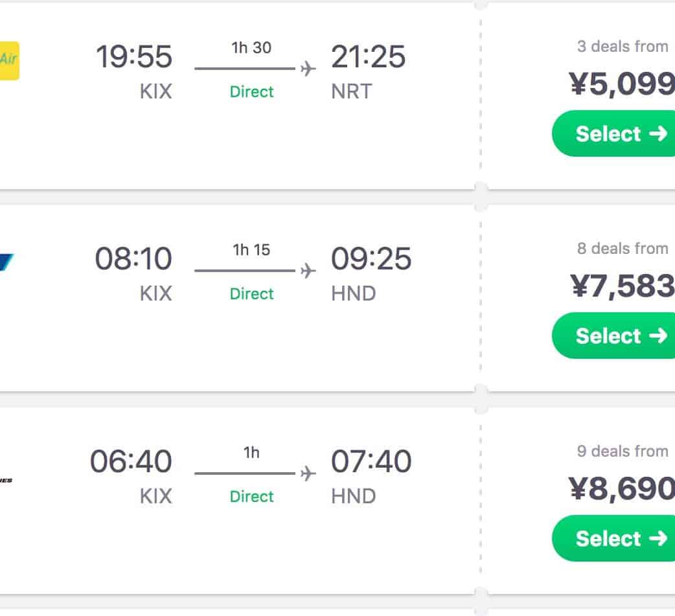675x616 pixels.
Task: Click the Direct label under 1h 15
Action: click(251, 294)
